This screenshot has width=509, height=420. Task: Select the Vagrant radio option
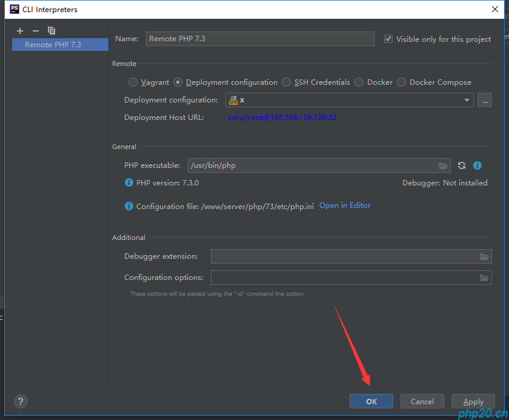click(x=133, y=82)
